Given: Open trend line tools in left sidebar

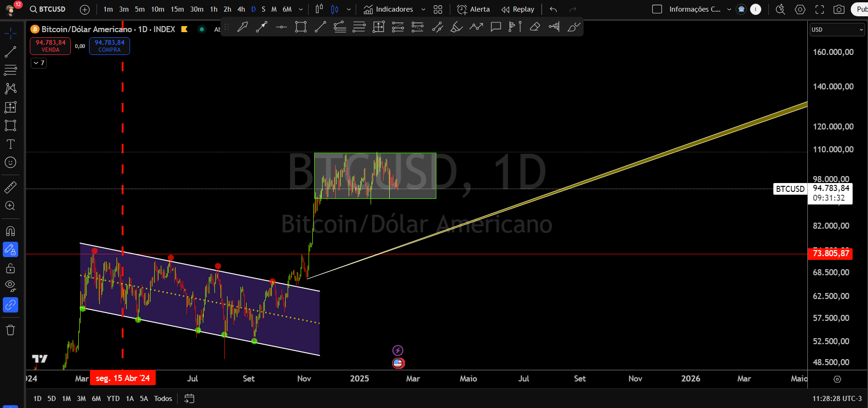Looking at the screenshot, I should tap(10, 52).
